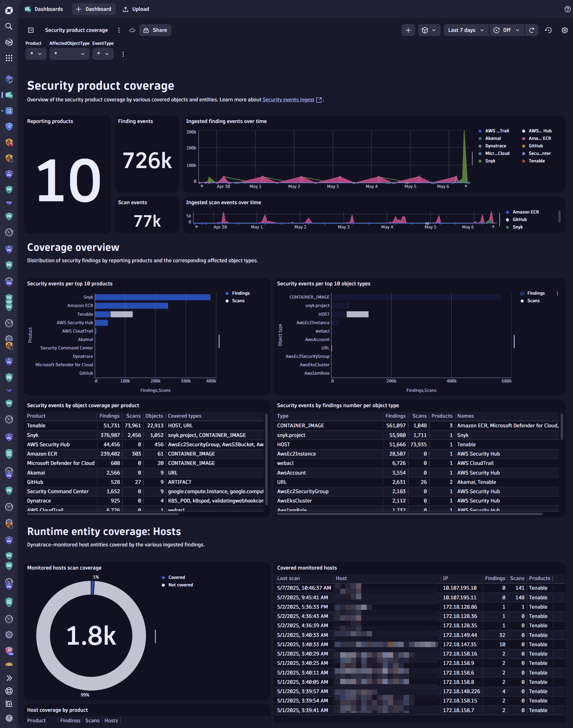
Task: Open the user avatar T
Action: pyautogui.click(x=9, y=718)
